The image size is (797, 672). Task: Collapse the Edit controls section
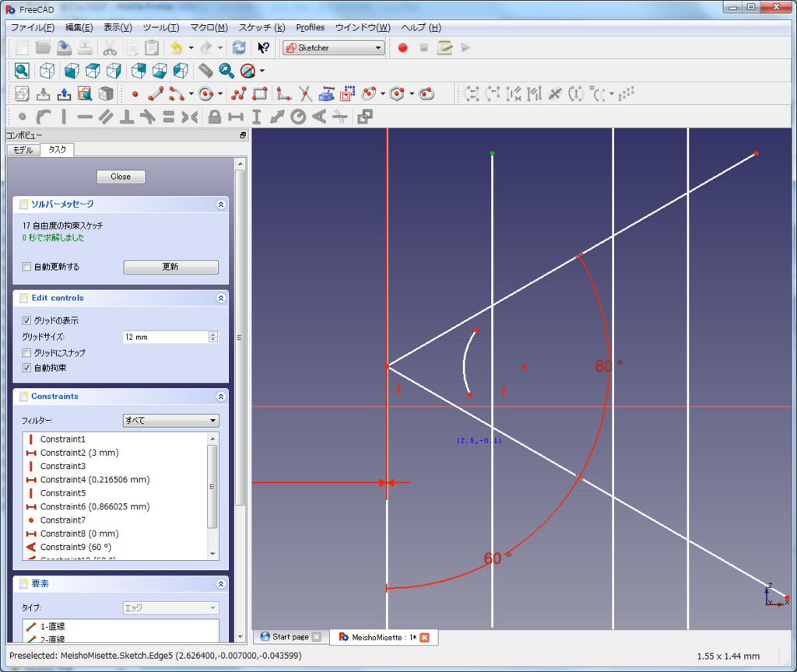point(220,298)
